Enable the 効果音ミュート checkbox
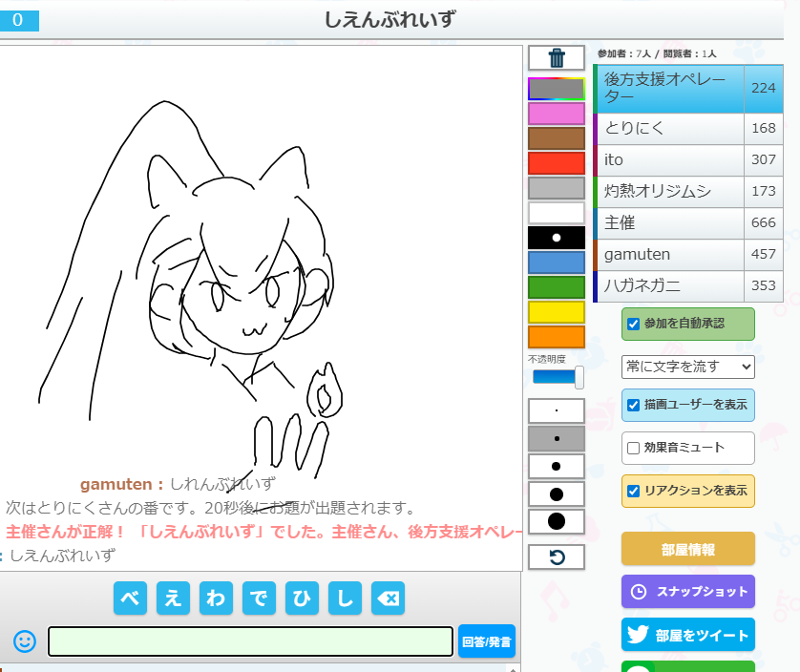 pos(634,448)
